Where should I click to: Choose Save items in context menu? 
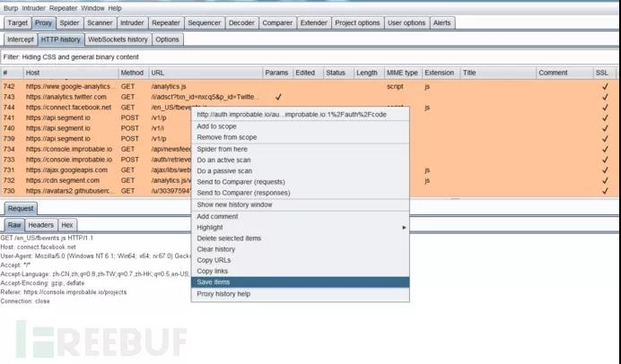pyautogui.click(x=301, y=282)
